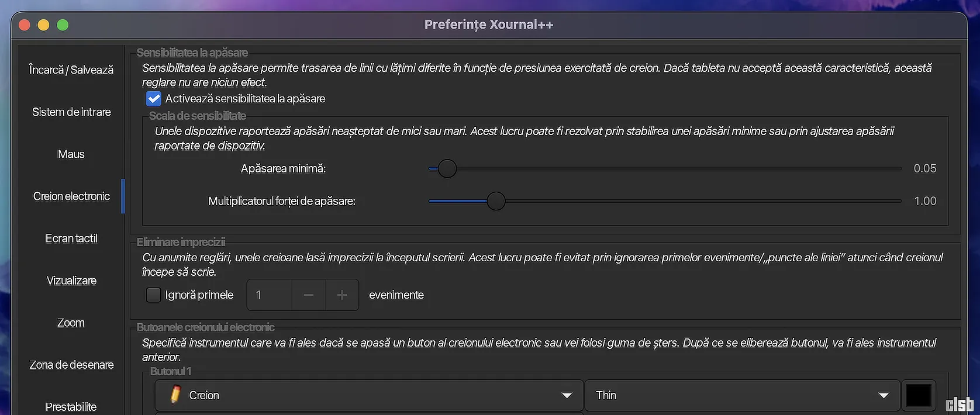Click the minus stepper for ignored events
980x415 pixels.
click(x=309, y=295)
